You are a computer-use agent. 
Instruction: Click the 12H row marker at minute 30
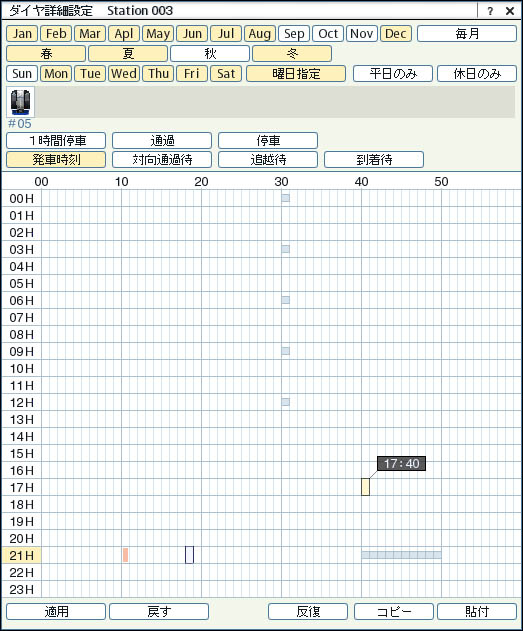[286, 402]
